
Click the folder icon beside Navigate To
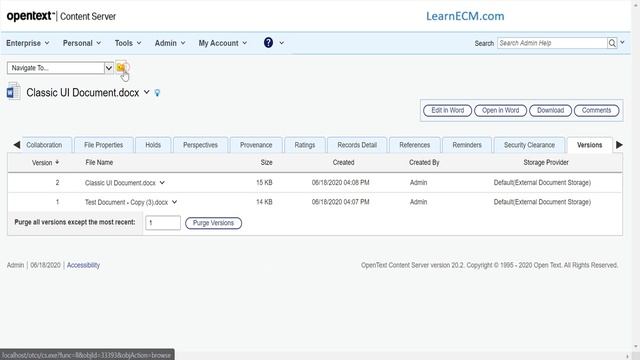(121, 67)
